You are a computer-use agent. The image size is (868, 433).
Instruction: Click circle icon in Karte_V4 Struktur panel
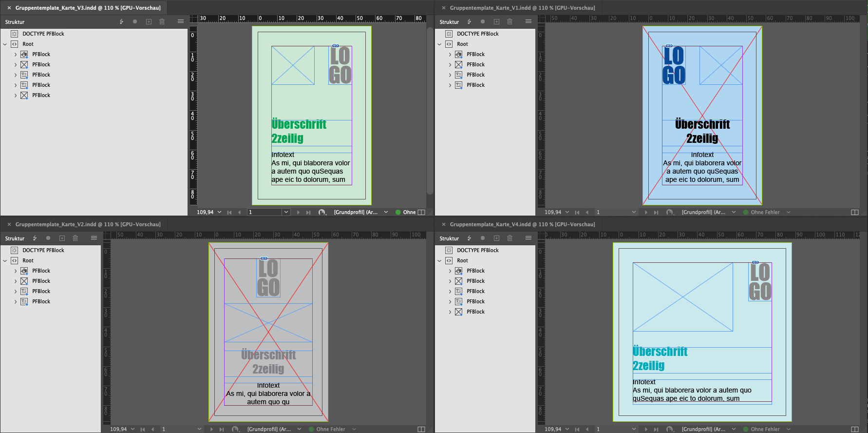[x=483, y=238]
